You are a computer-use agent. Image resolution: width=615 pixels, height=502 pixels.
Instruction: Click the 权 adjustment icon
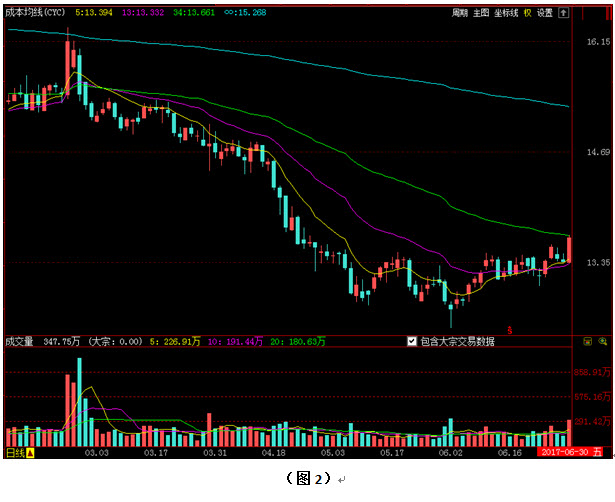528,14
